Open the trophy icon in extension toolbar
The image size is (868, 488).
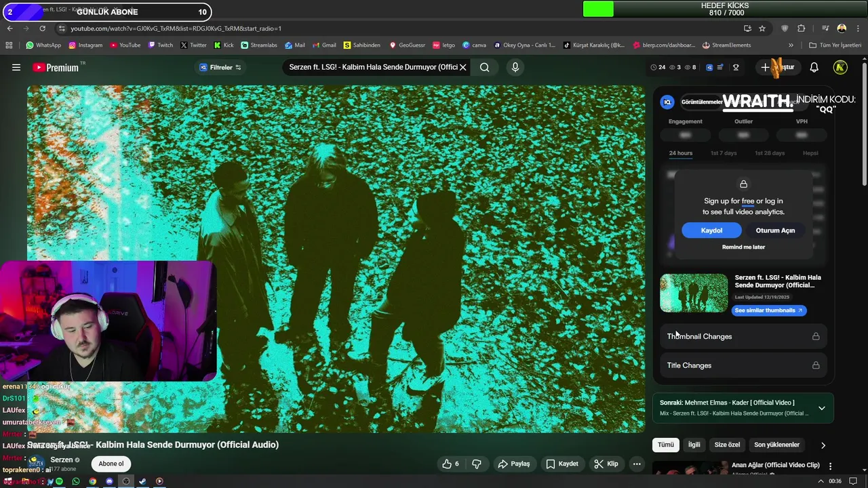coord(736,67)
